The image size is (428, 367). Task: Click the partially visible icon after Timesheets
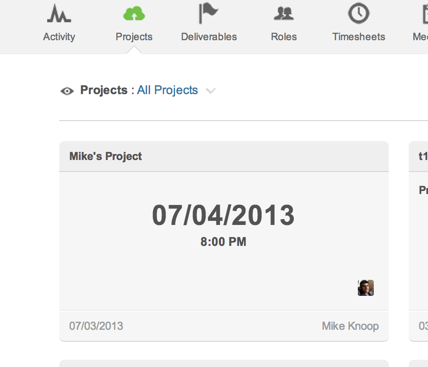coord(425,14)
